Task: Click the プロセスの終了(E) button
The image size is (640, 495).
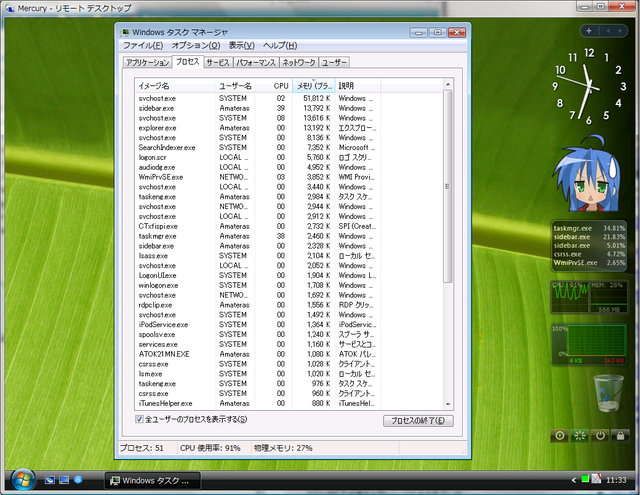Action: (x=418, y=421)
